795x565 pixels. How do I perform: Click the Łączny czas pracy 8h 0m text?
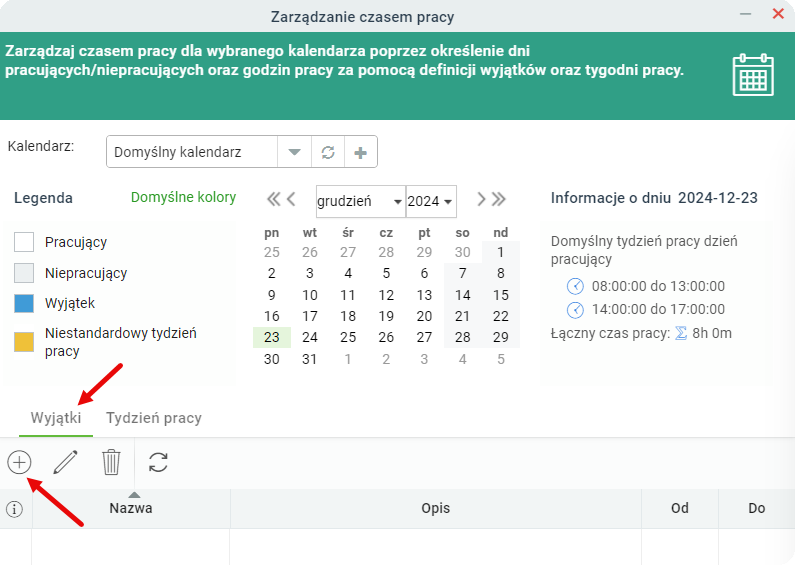[641, 333]
